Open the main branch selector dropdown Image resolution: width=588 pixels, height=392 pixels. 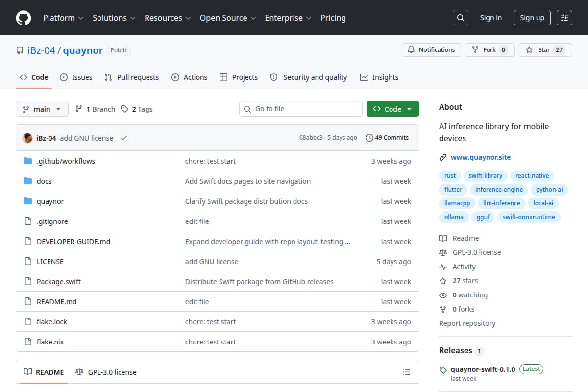[x=42, y=109]
